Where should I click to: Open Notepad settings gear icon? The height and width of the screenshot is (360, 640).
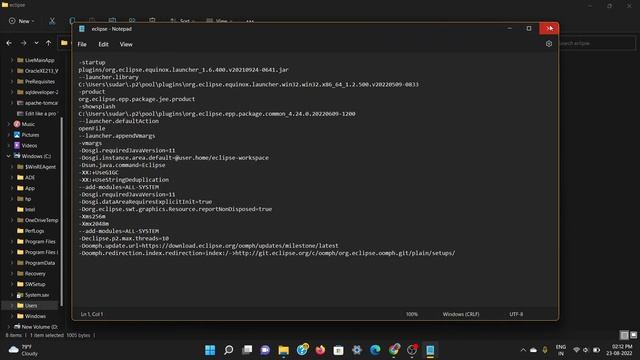click(549, 44)
